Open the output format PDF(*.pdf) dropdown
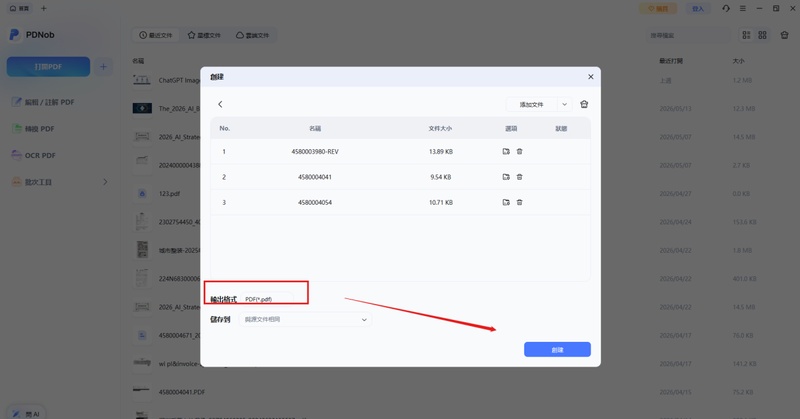Image resolution: width=800 pixels, height=419 pixels. tap(267, 299)
